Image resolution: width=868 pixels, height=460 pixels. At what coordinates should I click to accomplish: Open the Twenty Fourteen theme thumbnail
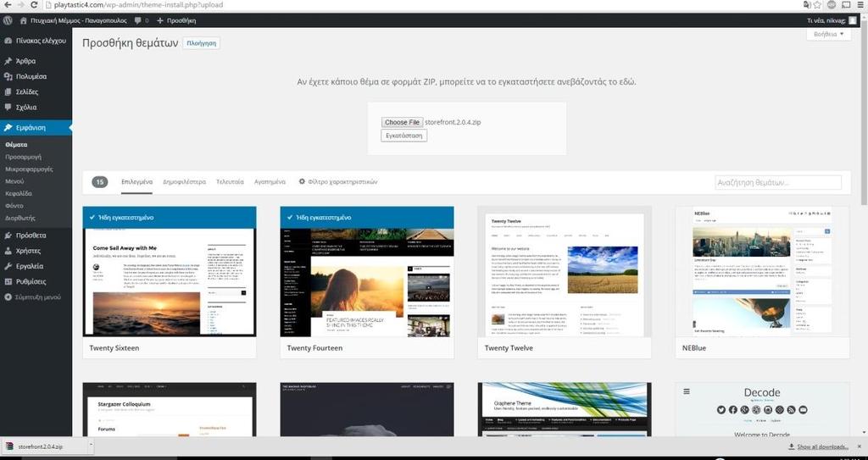click(x=367, y=271)
